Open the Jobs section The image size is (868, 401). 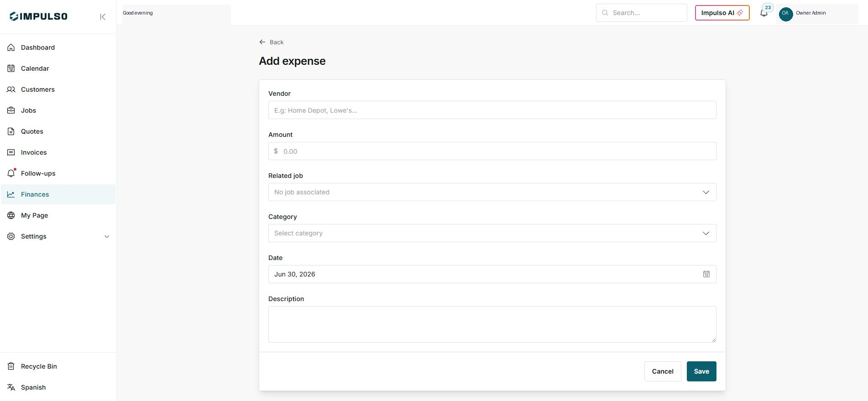58,110
